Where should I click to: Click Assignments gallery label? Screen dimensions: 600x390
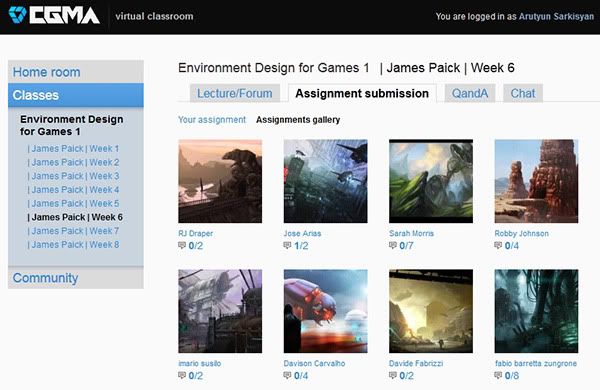click(x=298, y=120)
